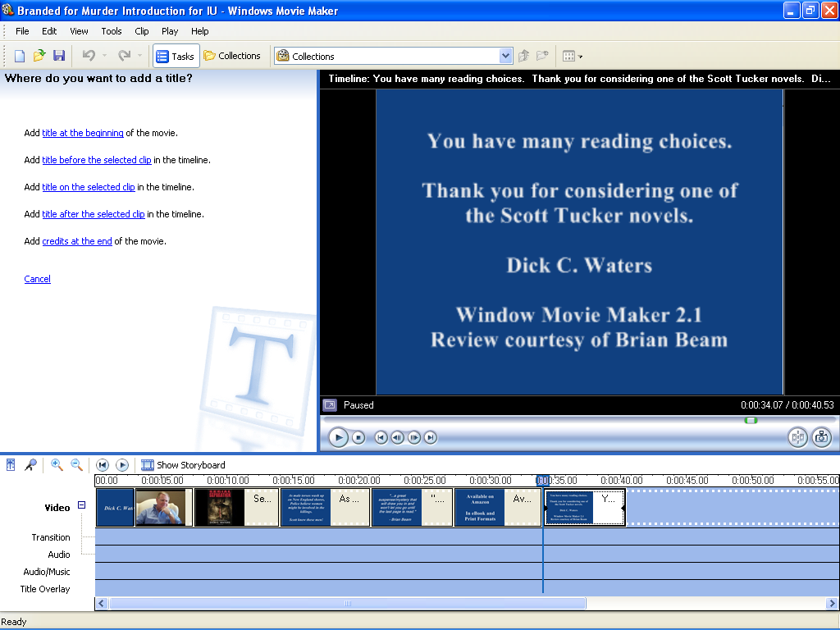Image resolution: width=840 pixels, height=630 pixels.
Task: Click the New Collection Folder icon
Action: 543,56
